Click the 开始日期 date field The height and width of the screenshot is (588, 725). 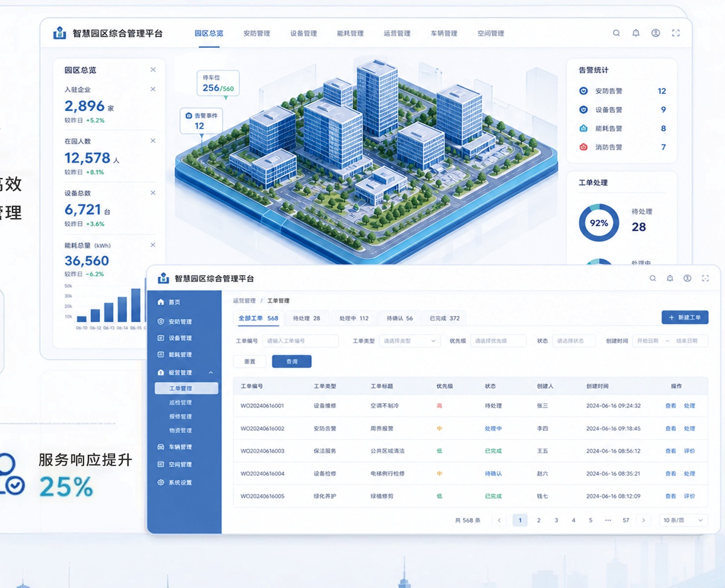(648, 341)
